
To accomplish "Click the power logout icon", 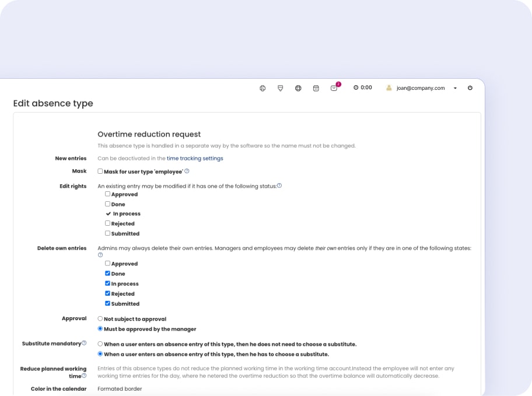I will click(470, 88).
